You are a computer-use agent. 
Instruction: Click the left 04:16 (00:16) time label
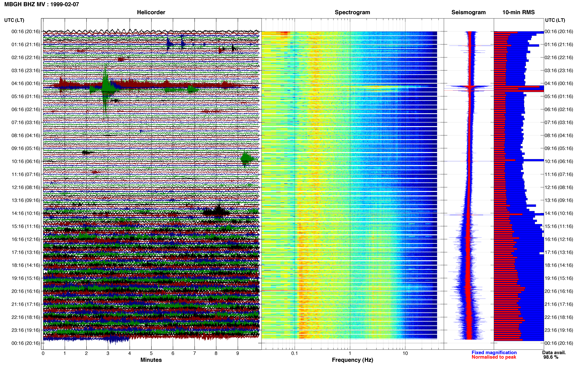[26, 83]
